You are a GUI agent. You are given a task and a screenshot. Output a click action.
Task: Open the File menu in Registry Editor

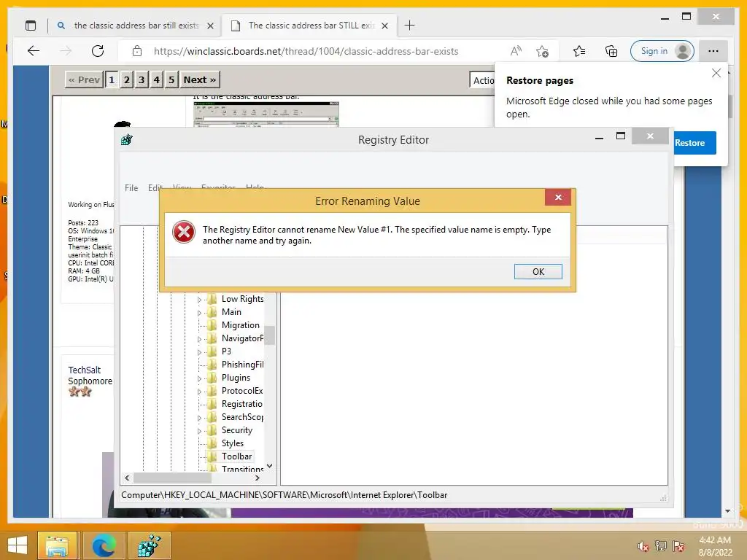coord(131,187)
